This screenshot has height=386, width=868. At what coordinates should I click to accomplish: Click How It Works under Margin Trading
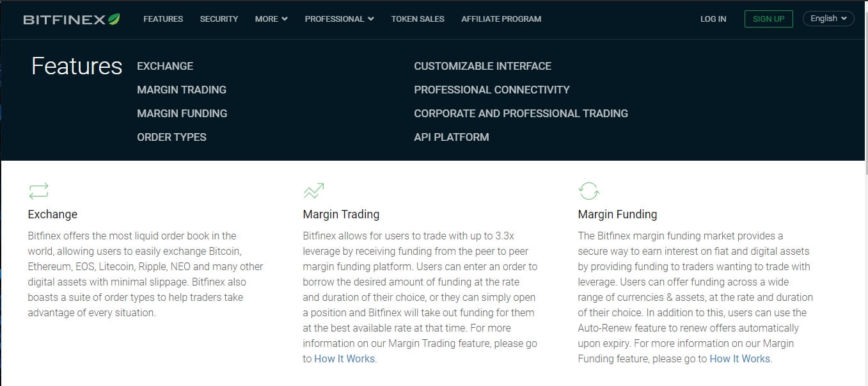pos(344,358)
